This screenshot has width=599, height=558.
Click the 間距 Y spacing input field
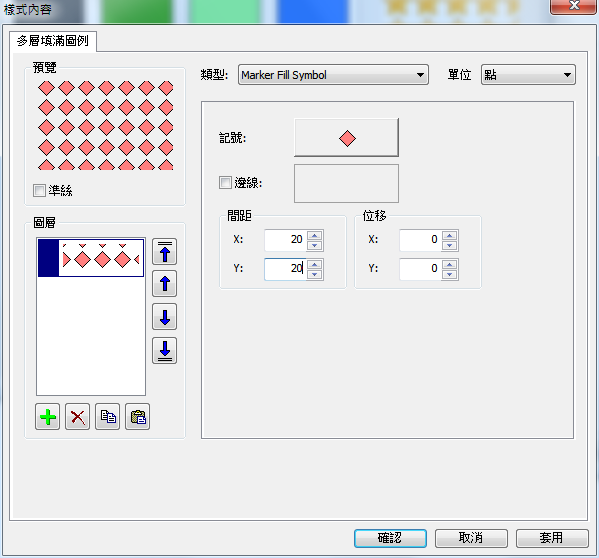pyautogui.click(x=285, y=269)
